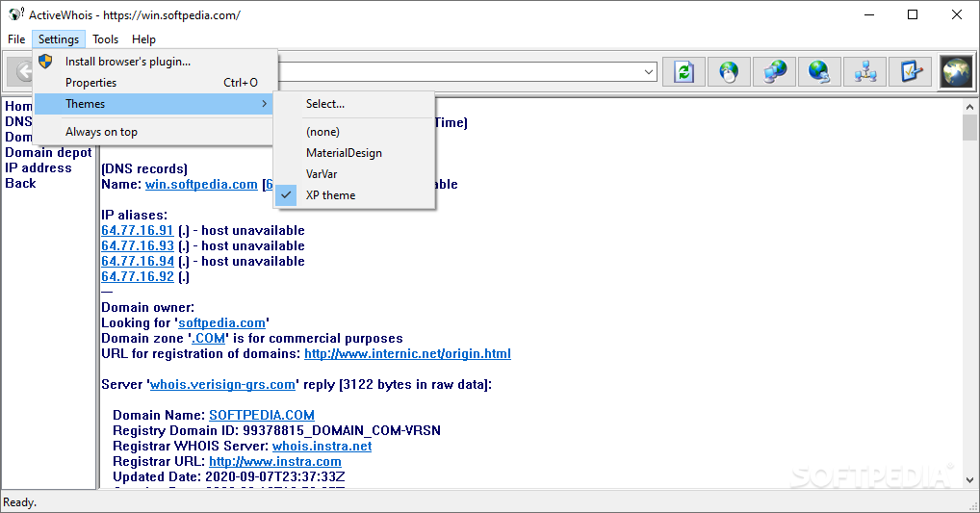The width and height of the screenshot is (980, 513).
Task: Click the networked computers toolbar icon
Action: pyautogui.click(x=865, y=72)
